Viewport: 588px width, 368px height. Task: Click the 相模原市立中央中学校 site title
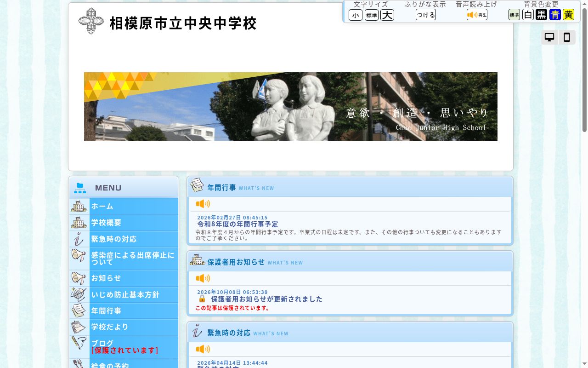coord(183,23)
